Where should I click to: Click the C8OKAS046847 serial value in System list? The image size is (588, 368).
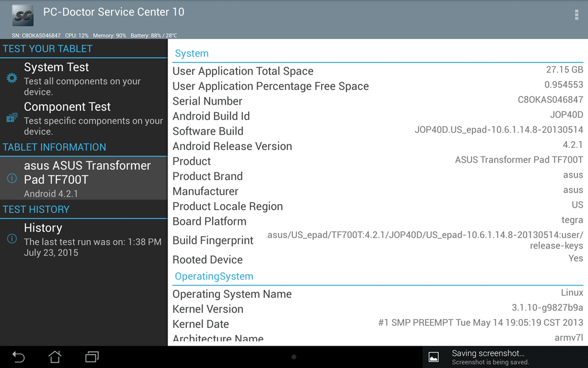pyautogui.click(x=551, y=99)
